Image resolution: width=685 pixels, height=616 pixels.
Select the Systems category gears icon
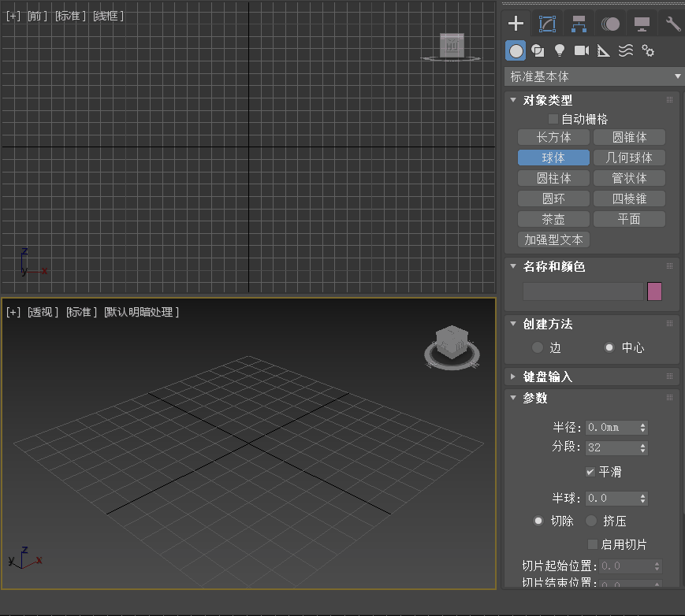(648, 51)
